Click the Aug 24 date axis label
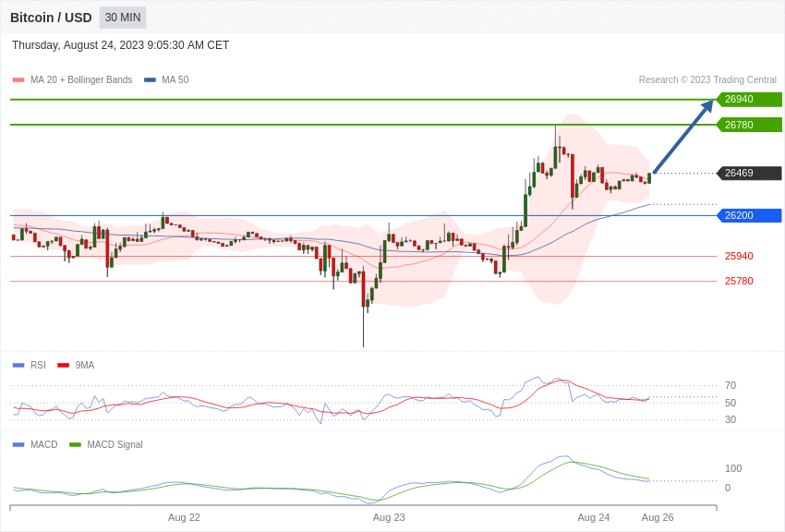The width and height of the screenshot is (785, 532). click(x=594, y=517)
